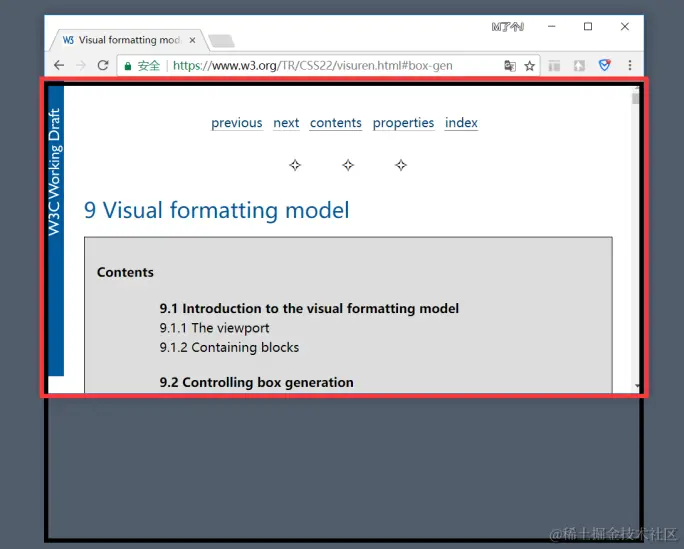Click the address bar URL field
The height and width of the screenshot is (549, 684).
[328, 66]
